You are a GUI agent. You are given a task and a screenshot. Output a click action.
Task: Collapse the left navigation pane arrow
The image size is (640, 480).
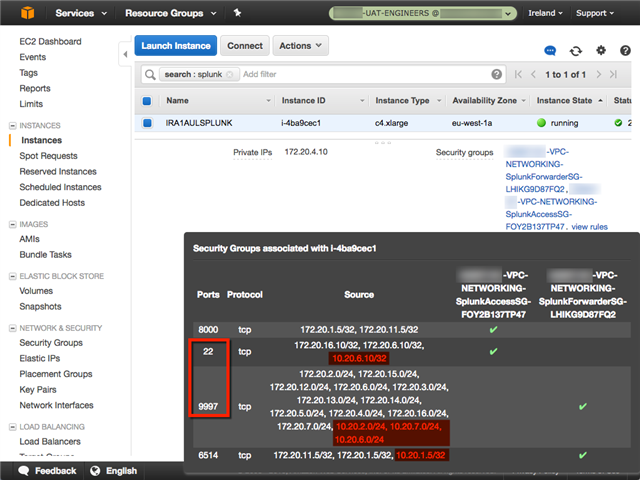pyautogui.click(x=125, y=54)
